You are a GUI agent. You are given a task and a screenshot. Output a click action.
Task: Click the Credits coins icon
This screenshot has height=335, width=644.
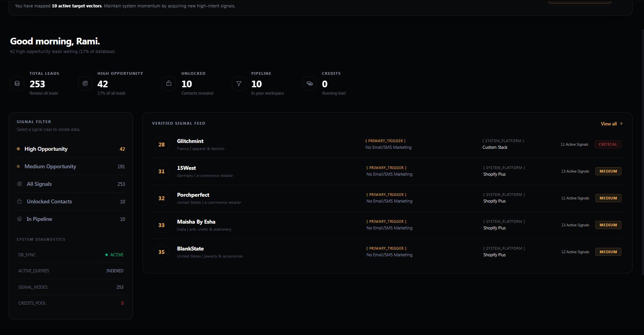(310, 83)
